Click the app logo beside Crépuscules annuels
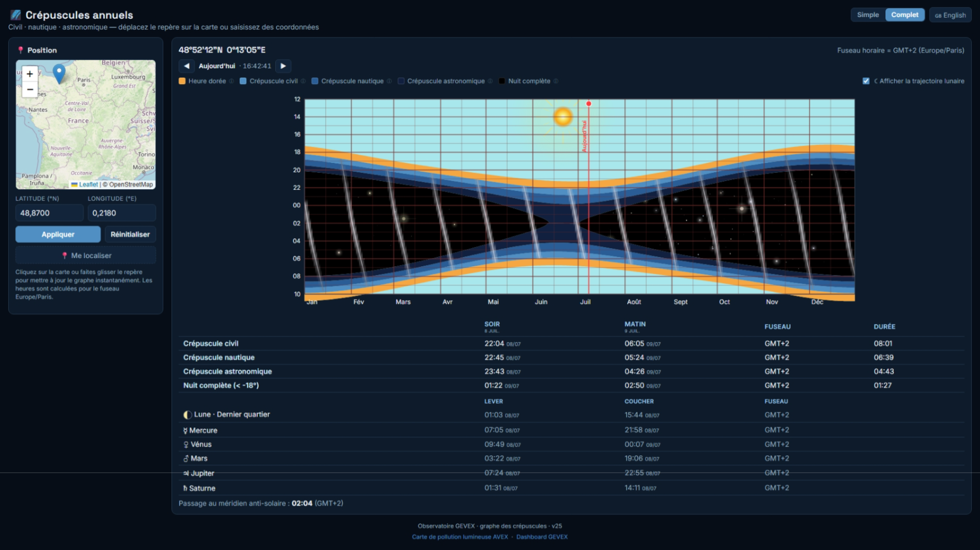980x550 pixels. (x=16, y=15)
